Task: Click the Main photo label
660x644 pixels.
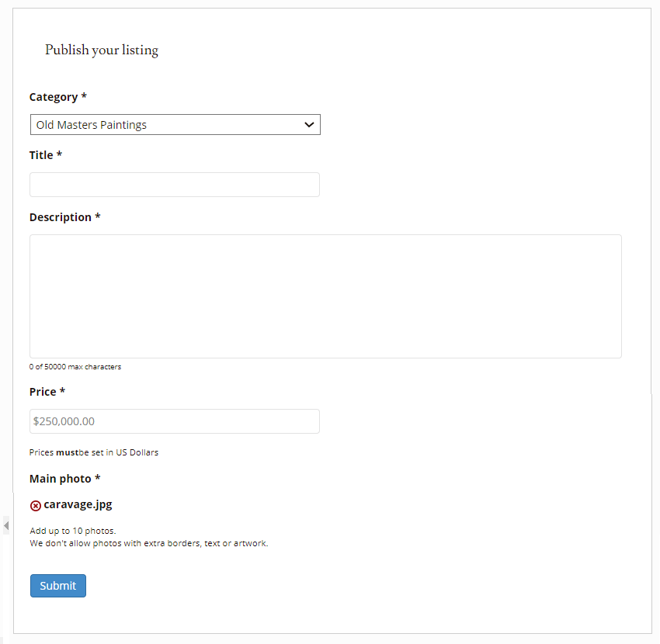Action: tap(64, 479)
